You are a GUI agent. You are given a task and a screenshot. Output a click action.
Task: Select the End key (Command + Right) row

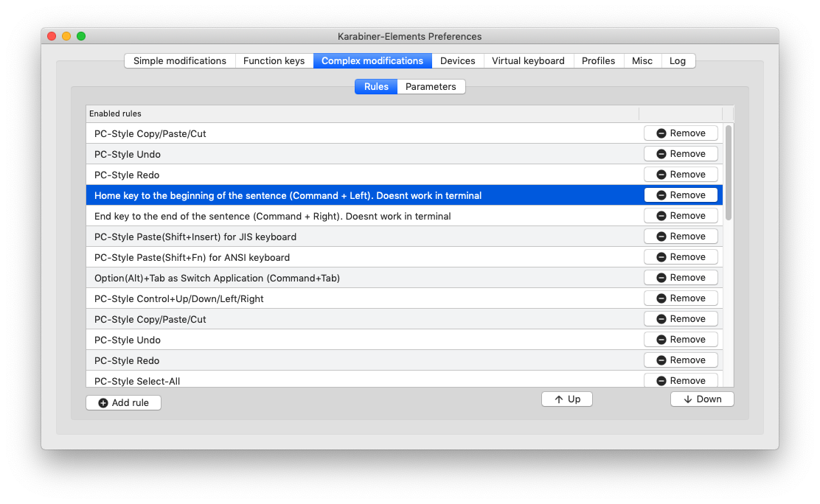point(404,216)
